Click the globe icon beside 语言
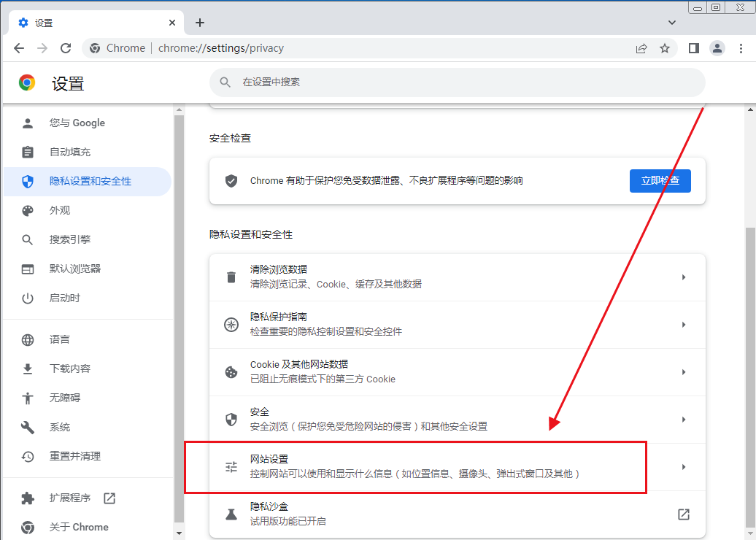 [x=28, y=340]
